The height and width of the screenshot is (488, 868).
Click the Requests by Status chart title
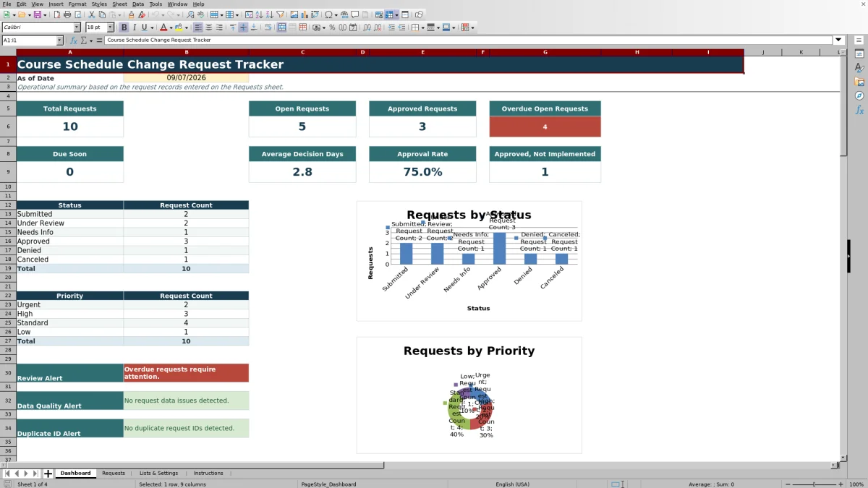(x=469, y=215)
